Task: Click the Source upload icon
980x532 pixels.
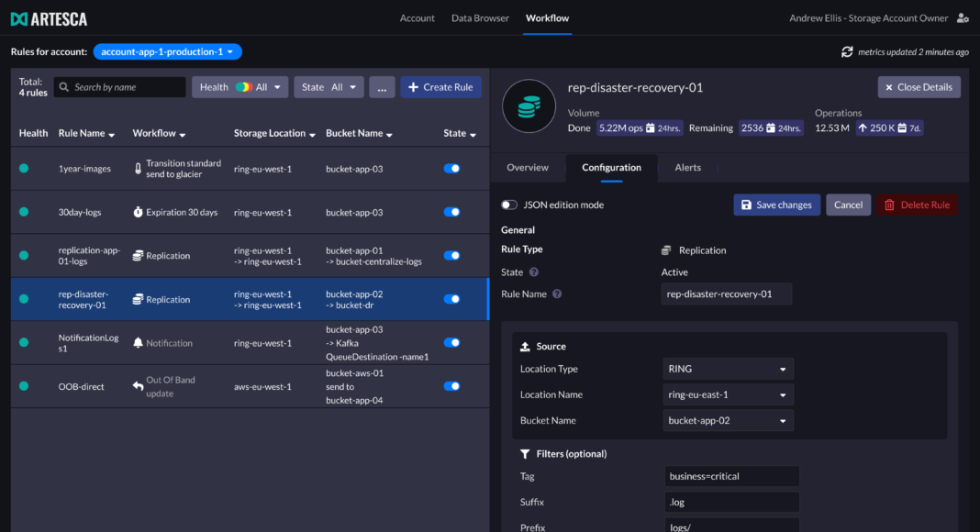Action: pos(525,347)
